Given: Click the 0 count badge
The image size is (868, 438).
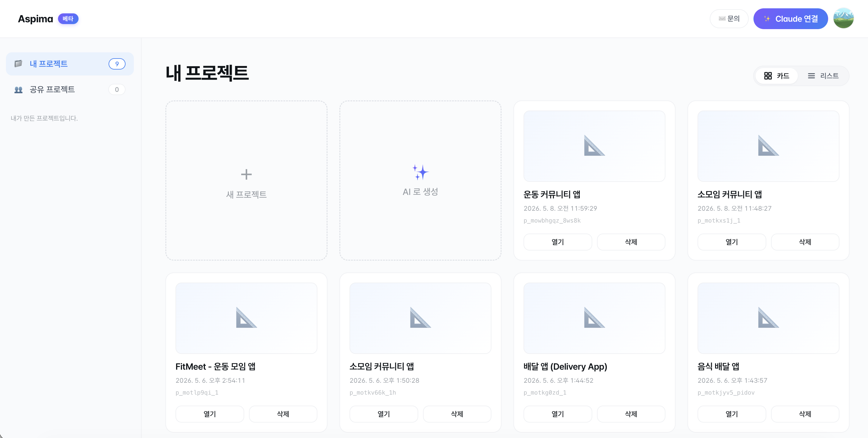Looking at the screenshot, I should (x=117, y=89).
